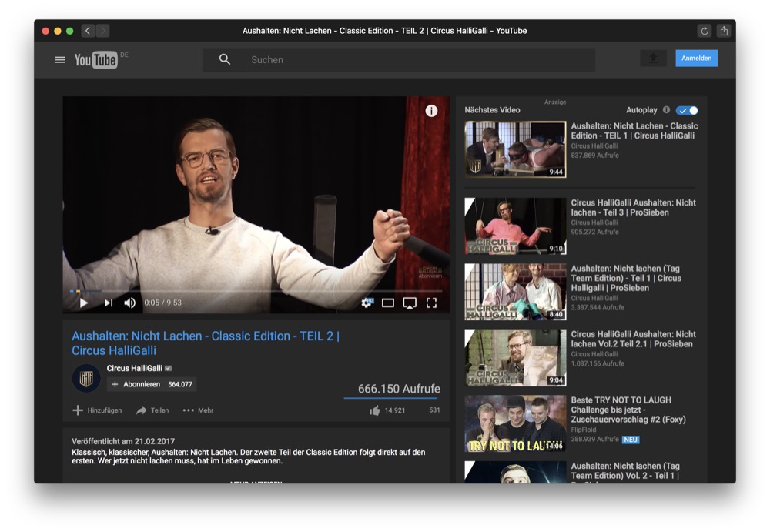Viewport: 770px width, 532px height.
Task: Subscribe via the Abonnieren button
Action: pyautogui.click(x=136, y=384)
